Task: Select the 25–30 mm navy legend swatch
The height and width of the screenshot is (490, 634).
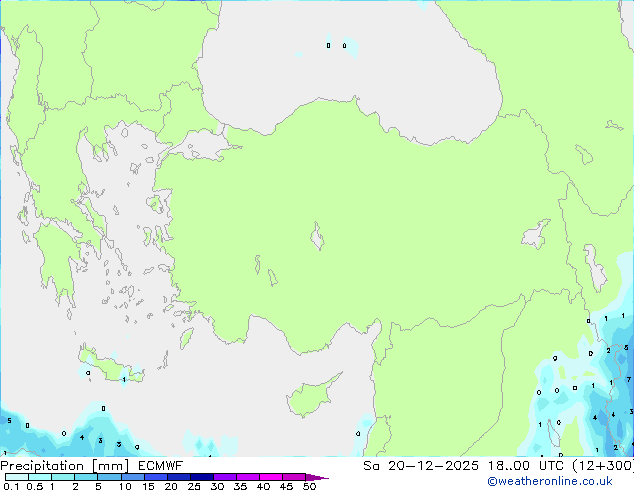Action: (201, 477)
